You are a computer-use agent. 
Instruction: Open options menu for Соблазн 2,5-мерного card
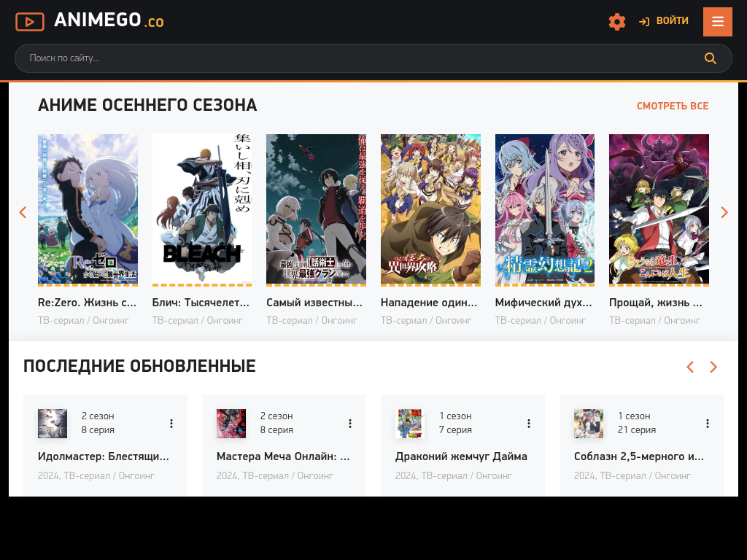coord(708,424)
